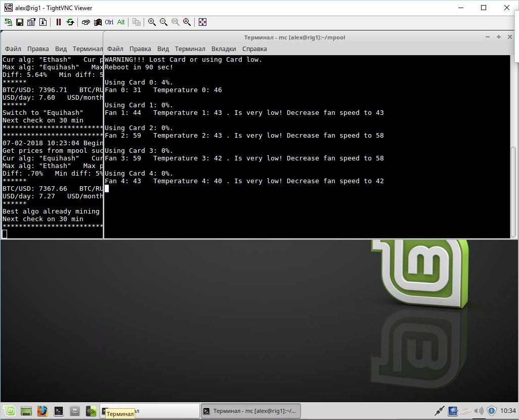The width and height of the screenshot is (519, 420).
Task: Pause the VNC session with red bars icon
Action: pyautogui.click(x=59, y=22)
